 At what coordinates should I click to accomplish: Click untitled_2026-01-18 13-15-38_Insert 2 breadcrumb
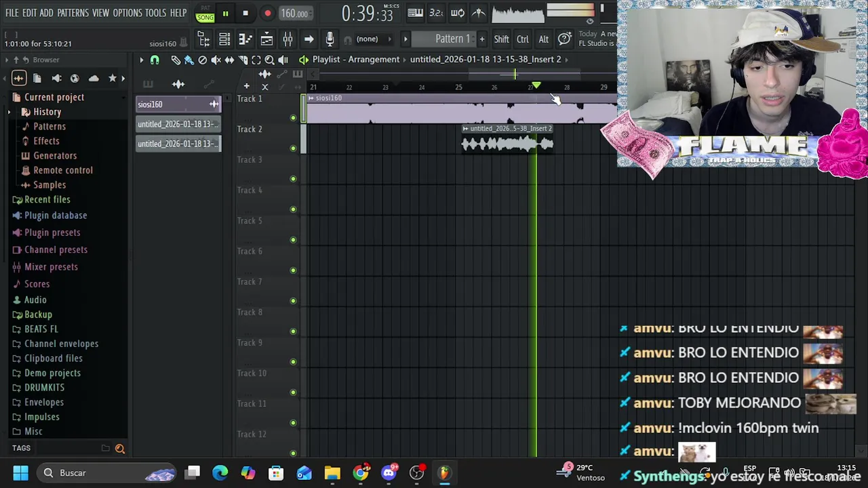486,60
